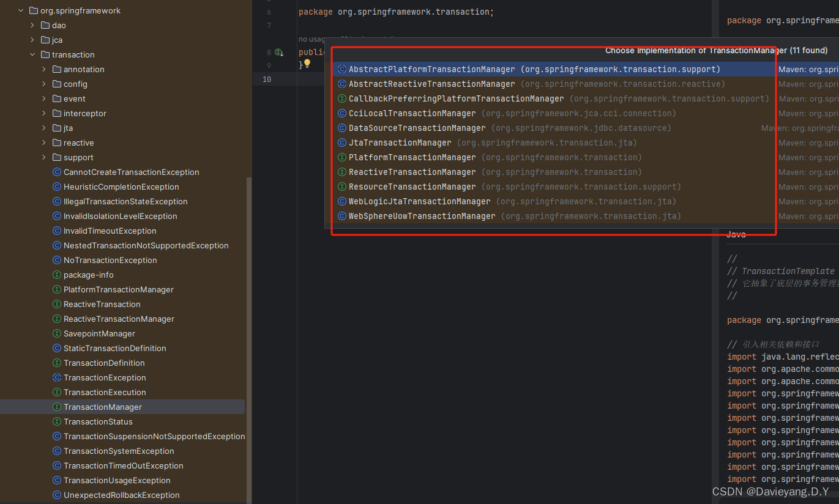Click class icon beside AbstractReactiveTransactionManager

[x=342, y=84]
